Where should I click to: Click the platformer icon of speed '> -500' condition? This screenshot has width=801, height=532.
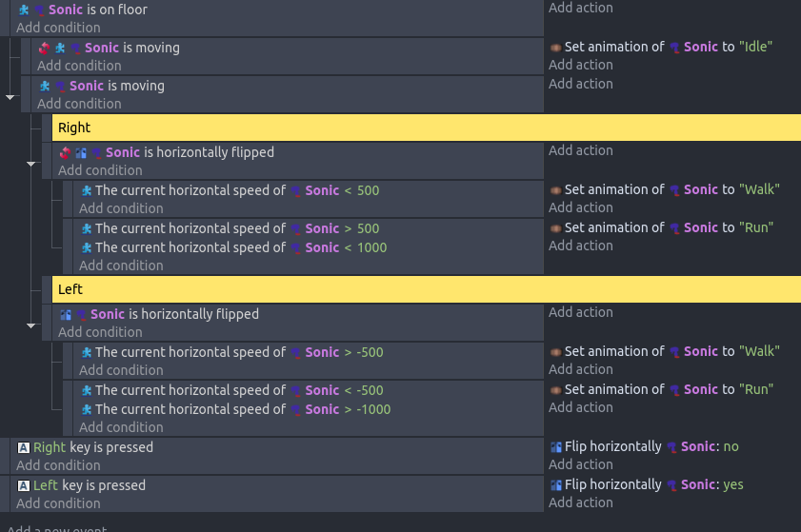87,352
